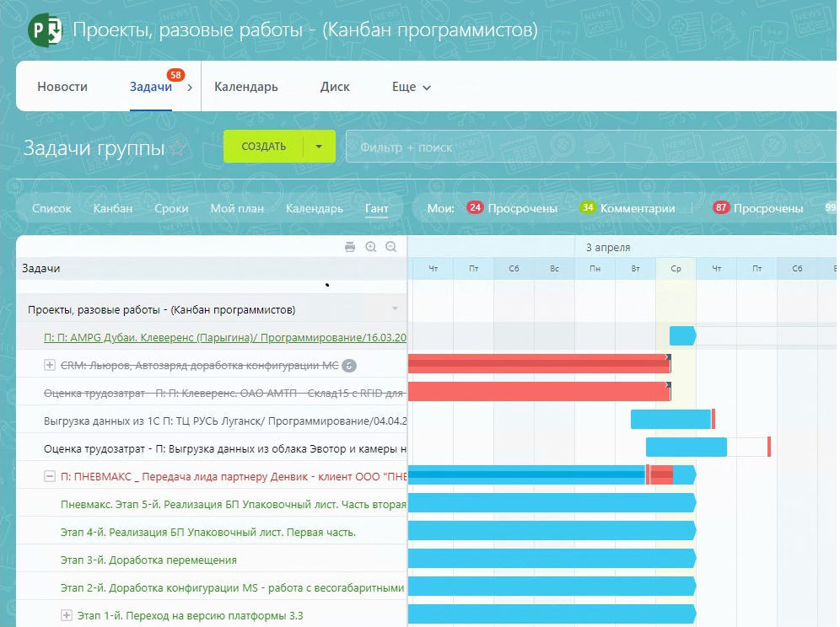Print the Gantt chart
The width and height of the screenshot is (840, 627).
tap(350, 247)
